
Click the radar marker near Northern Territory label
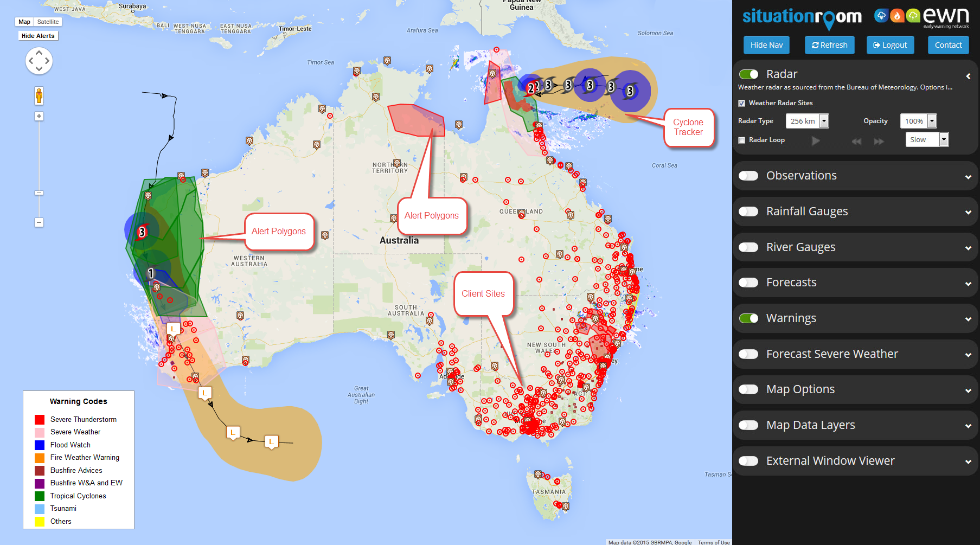(x=397, y=163)
